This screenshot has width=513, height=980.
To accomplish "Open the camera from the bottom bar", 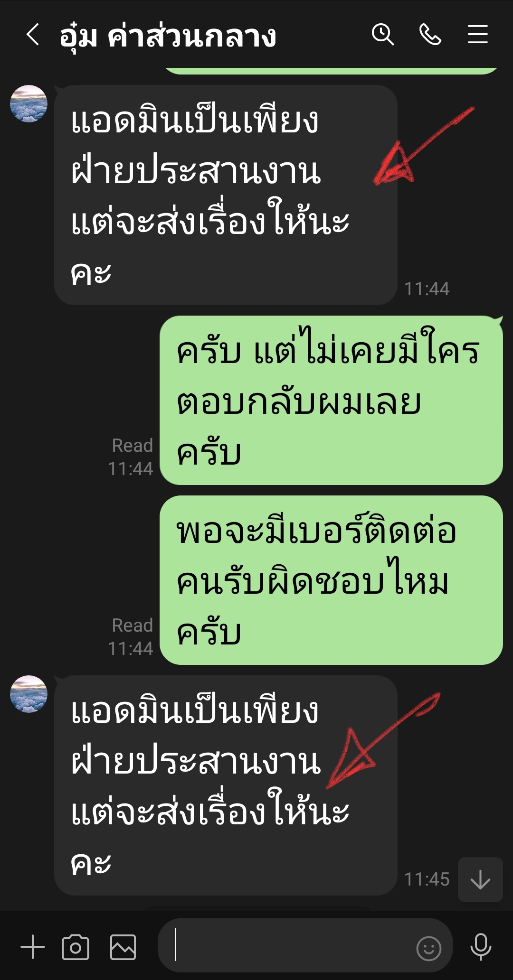I will 76,947.
